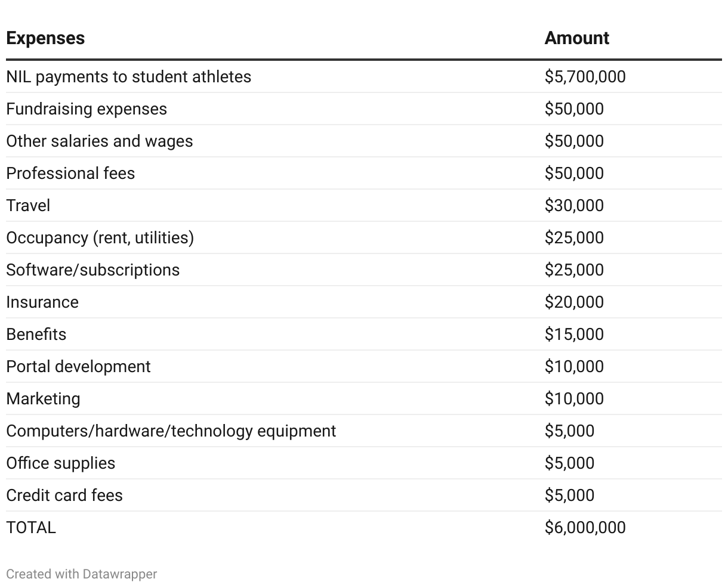728x588 pixels.
Task: Click the $20,000 Insurance amount
Action: pyautogui.click(x=574, y=302)
